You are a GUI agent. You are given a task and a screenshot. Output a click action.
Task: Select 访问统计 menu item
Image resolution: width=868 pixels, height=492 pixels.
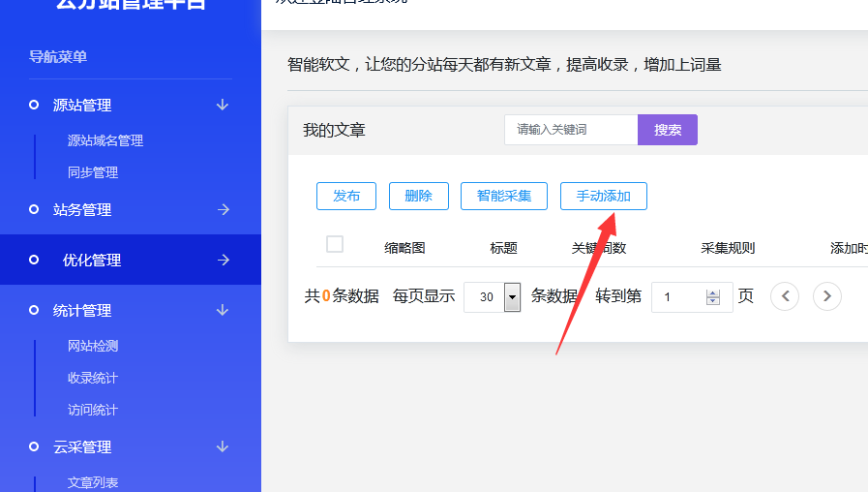(93, 410)
